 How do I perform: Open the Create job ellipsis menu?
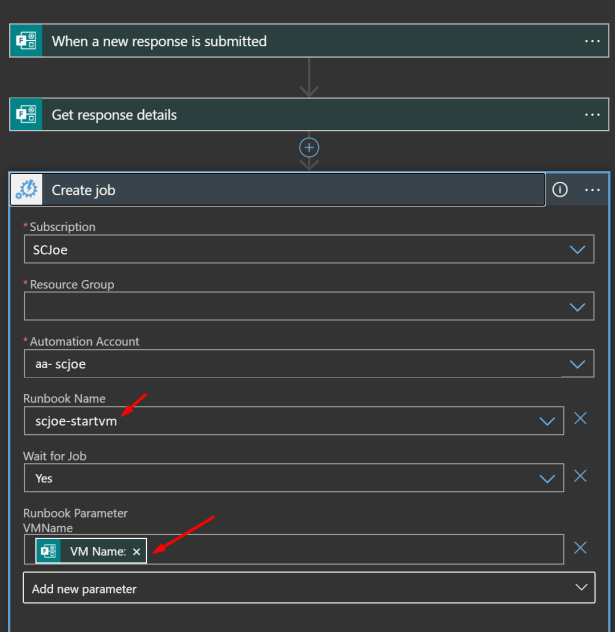[x=592, y=190]
